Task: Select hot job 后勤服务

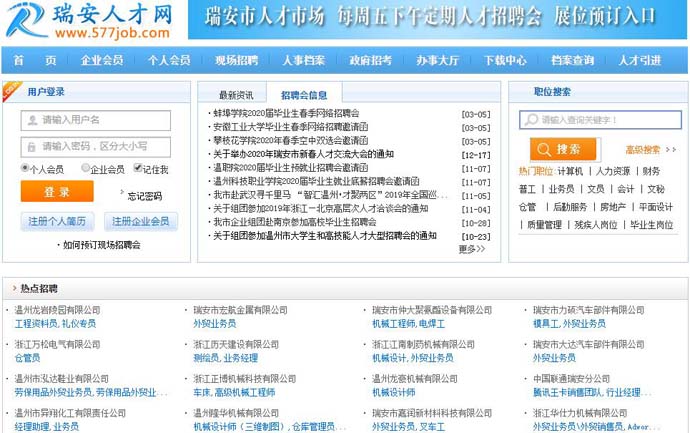Action: (x=570, y=207)
